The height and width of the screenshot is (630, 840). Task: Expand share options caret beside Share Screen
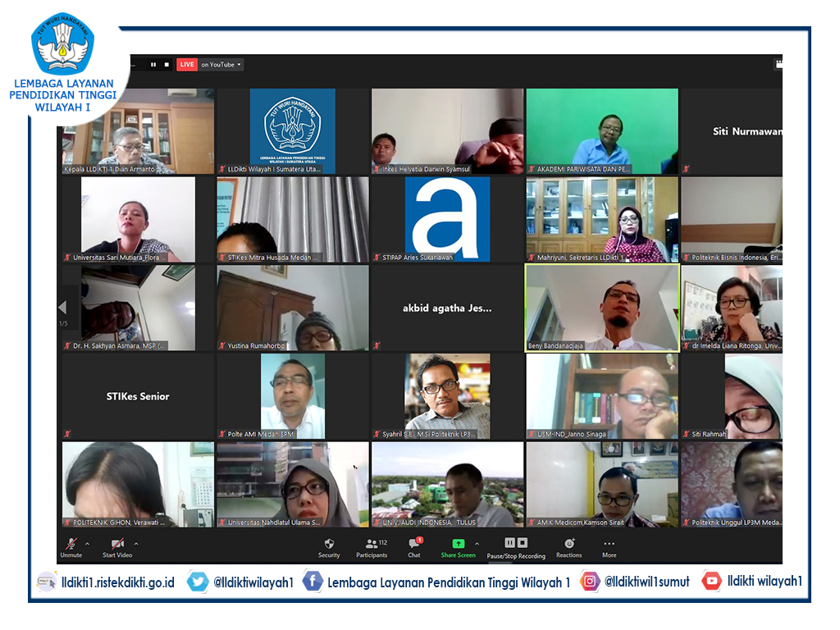(x=477, y=544)
